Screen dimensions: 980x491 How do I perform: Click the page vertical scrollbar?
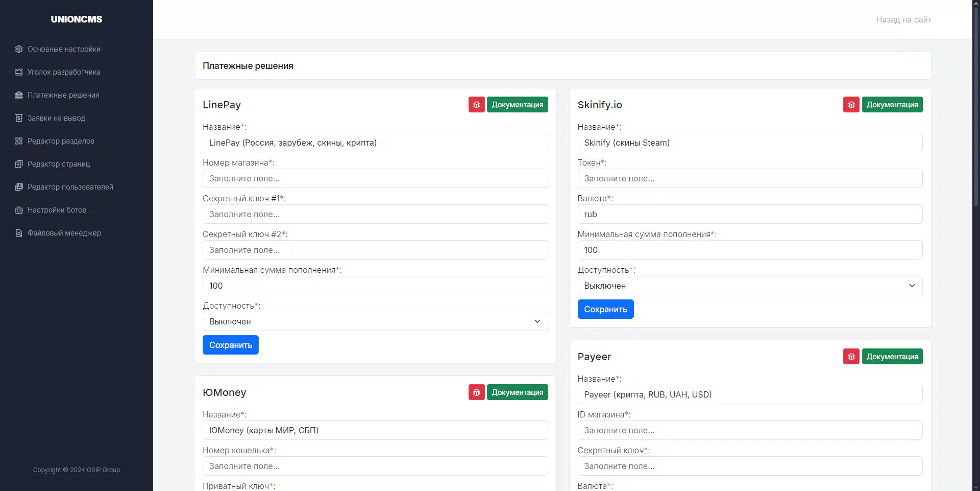(976, 107)
